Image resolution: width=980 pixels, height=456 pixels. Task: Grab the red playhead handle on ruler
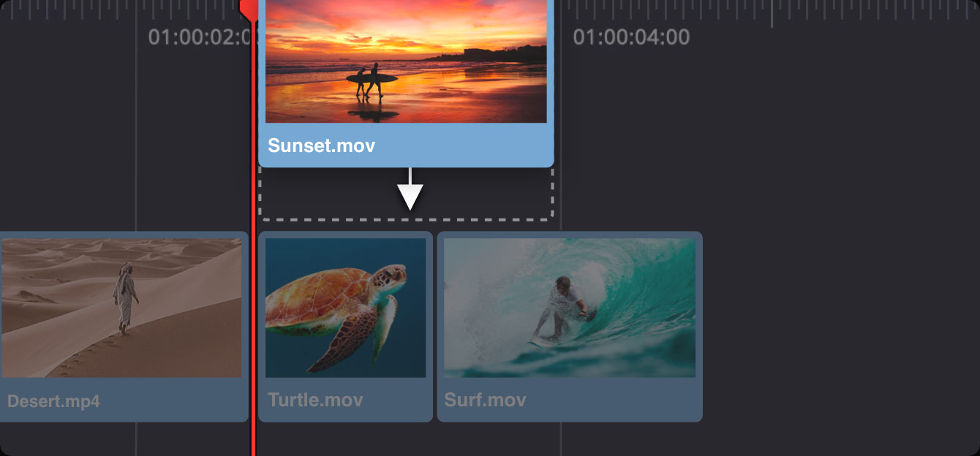point(249,7)
